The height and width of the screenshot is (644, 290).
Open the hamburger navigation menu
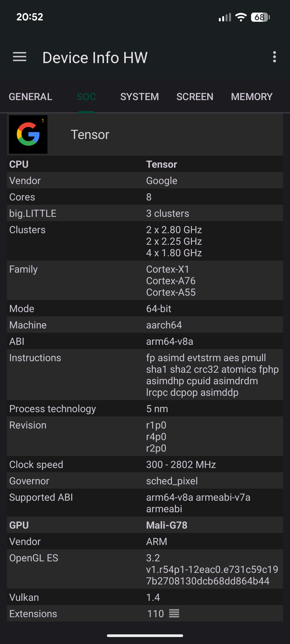(x=20, y=57)
